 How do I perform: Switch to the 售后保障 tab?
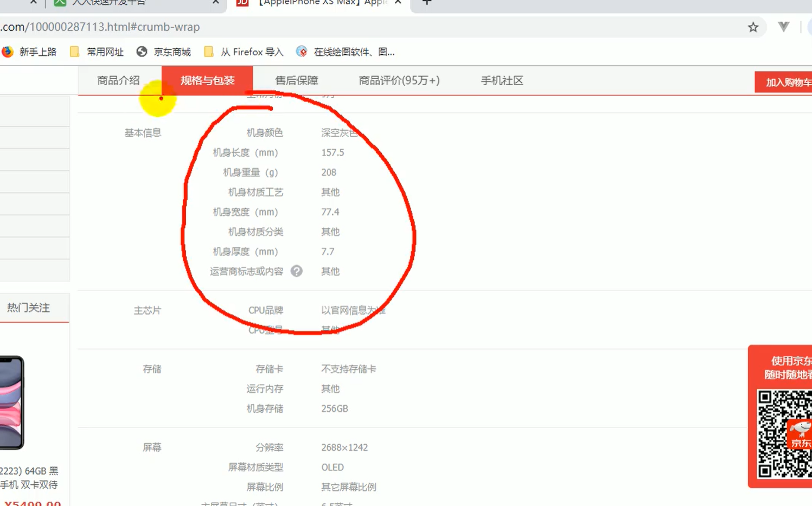296,80
